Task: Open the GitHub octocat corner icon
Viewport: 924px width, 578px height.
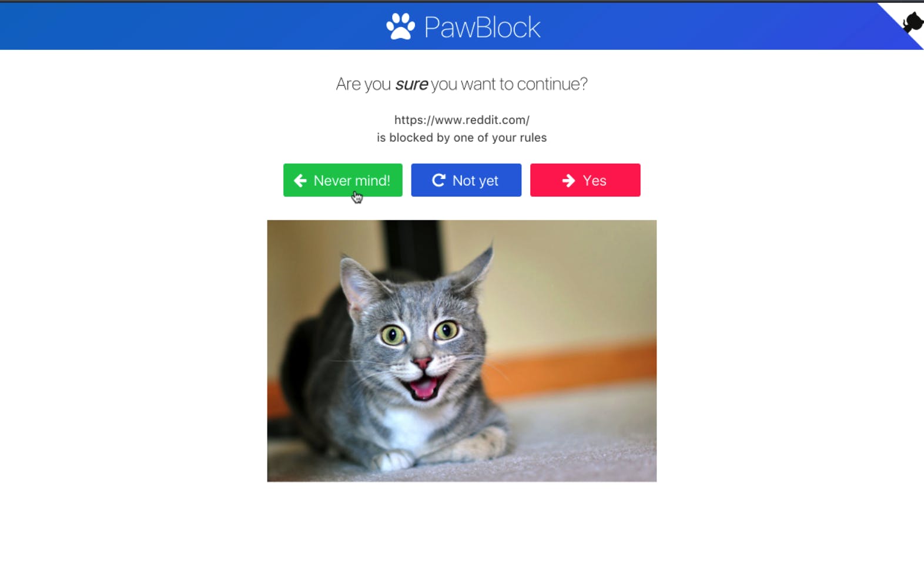Action: tap(912, 22)
